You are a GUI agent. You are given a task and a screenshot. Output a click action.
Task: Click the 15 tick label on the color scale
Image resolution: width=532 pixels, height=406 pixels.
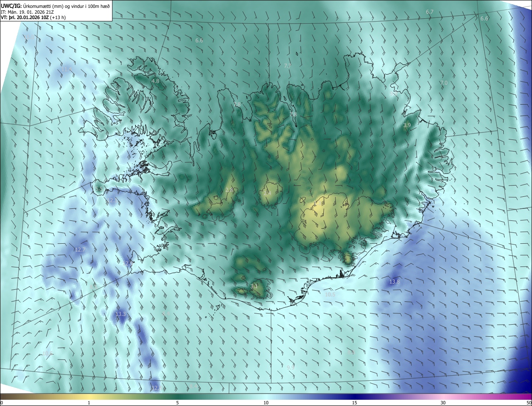click(355, 403)
